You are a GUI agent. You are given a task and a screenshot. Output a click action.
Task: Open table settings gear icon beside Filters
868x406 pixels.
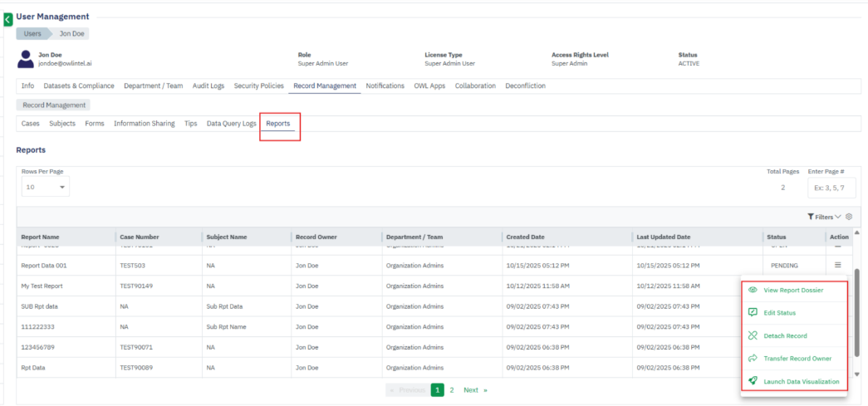(849, 216)
